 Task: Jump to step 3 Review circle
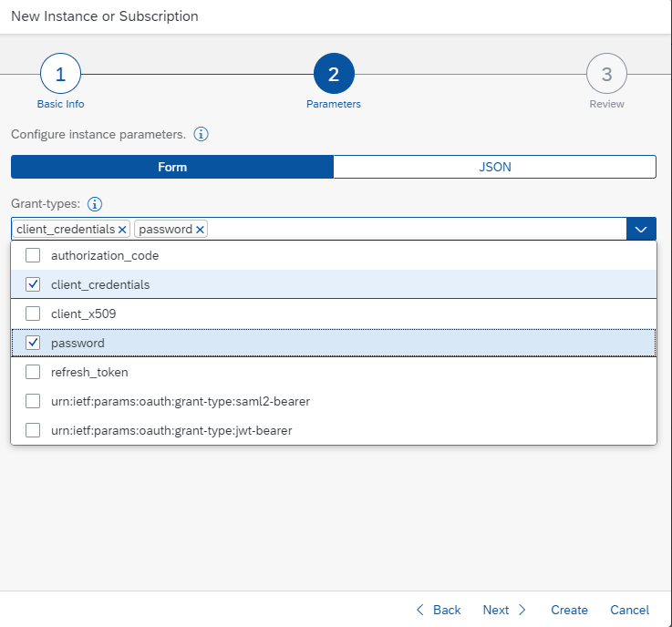click(x=607, y=74)
